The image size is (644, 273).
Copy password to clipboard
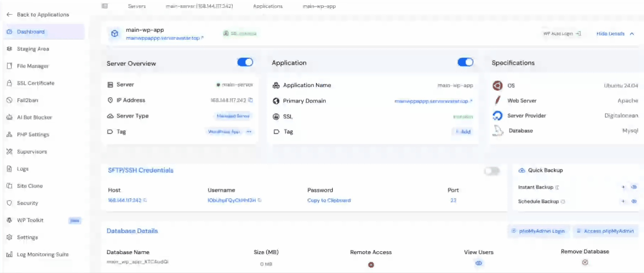coord(329,201)
